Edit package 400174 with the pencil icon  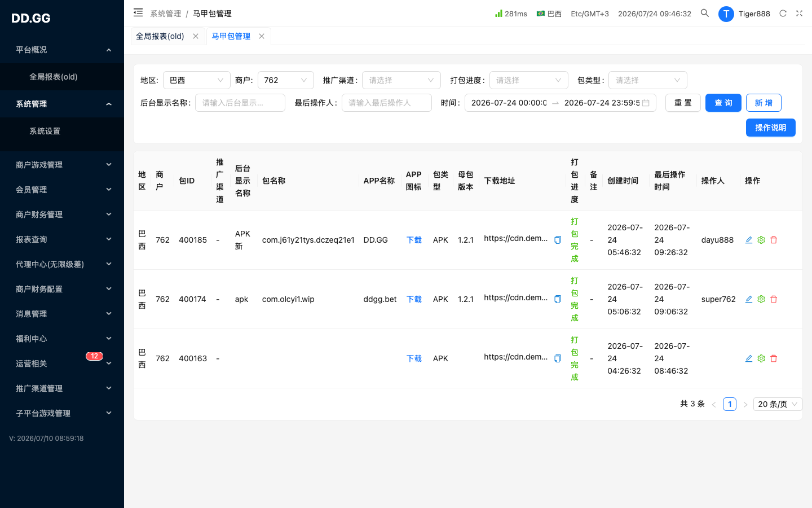(749, 299)
